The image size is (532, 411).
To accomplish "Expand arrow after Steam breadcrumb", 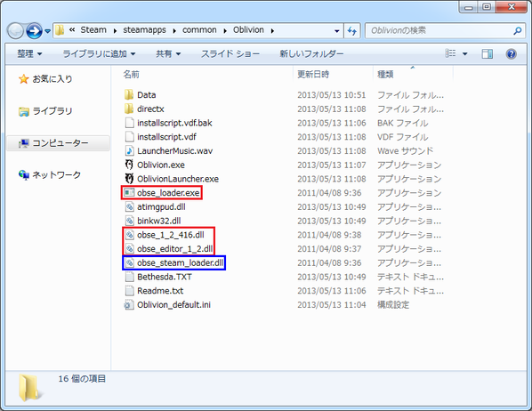I will tap(115, 31).
